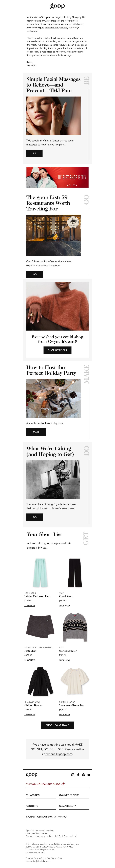Open Clean Beauty footer link
Screen dimensions: 115x868
(x=67, y=806)
